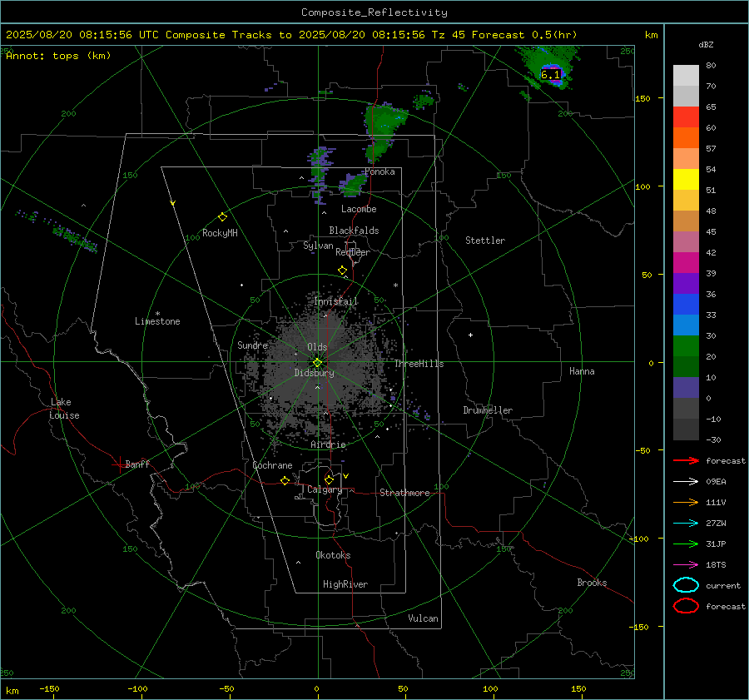Pick the purple 39-36 dBZ color band
This screenshot has width=749, height=700.
686,284
